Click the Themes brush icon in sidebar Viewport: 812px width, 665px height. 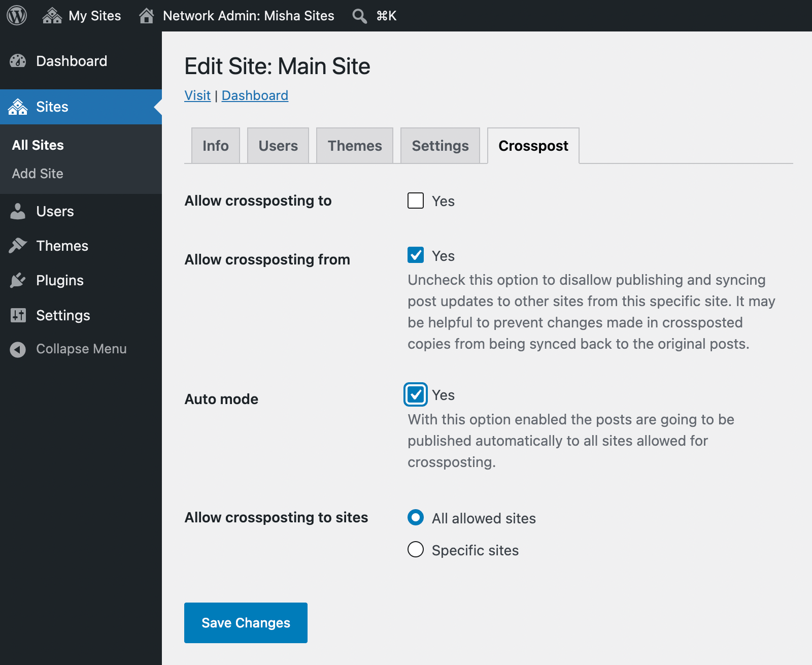(x=18, y=246)
